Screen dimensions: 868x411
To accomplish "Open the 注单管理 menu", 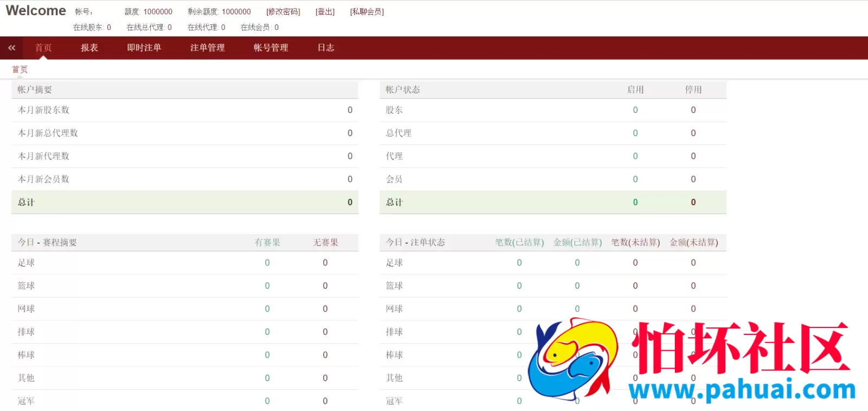I will (x=207, y=48).
